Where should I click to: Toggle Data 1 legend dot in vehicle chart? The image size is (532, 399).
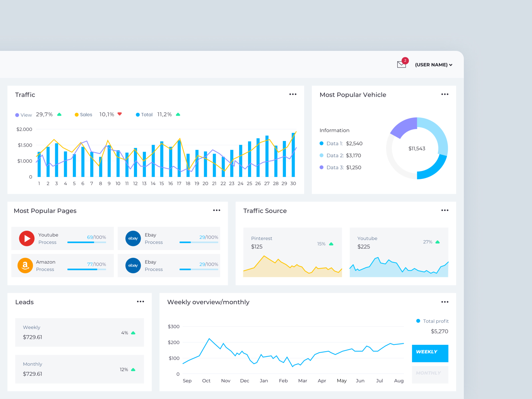(322, 143)
